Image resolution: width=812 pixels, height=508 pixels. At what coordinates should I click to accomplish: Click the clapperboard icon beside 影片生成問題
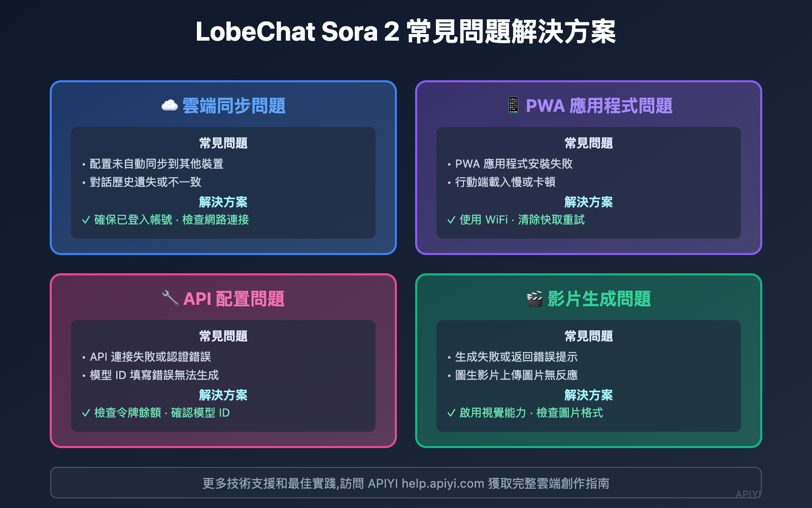click(x=534, y=299)
